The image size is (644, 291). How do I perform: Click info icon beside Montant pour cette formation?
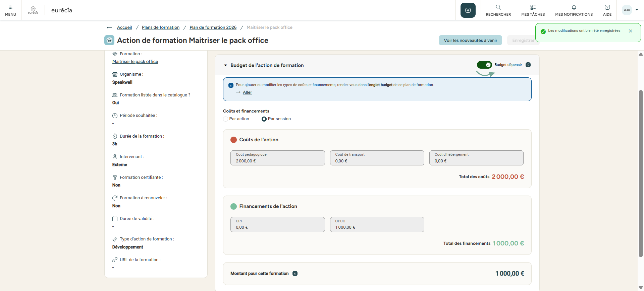click(295, 274)
